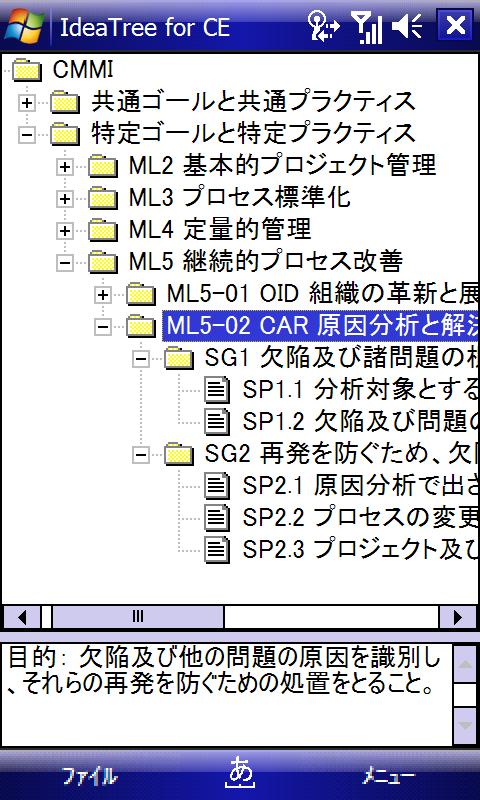Tap the signal strength antenna icon
This screenshot has height=800, width=480.
[368, 27]
